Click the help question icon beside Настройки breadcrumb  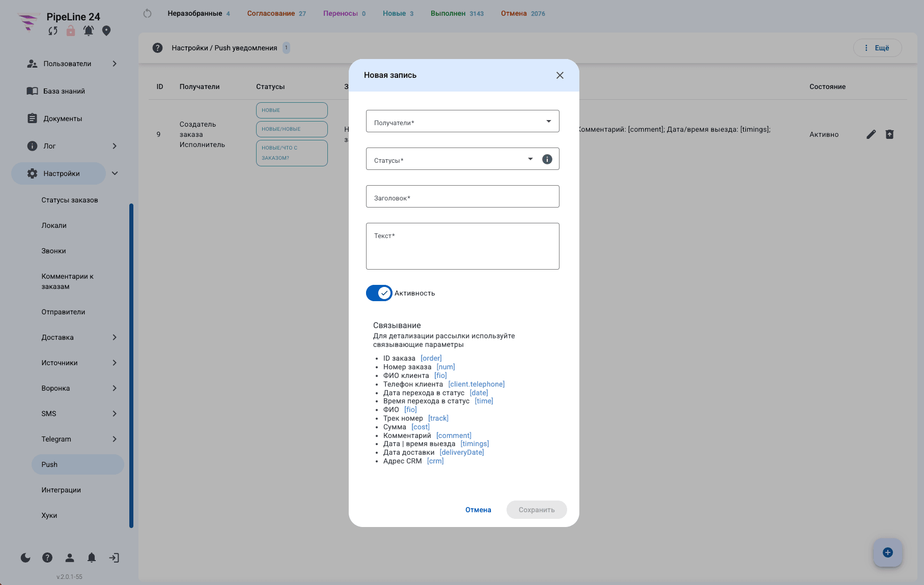click(158, 48)
